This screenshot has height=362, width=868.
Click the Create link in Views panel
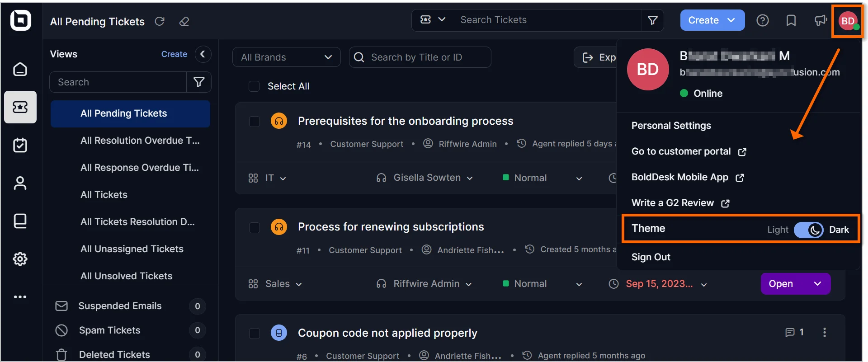point(174,54)
